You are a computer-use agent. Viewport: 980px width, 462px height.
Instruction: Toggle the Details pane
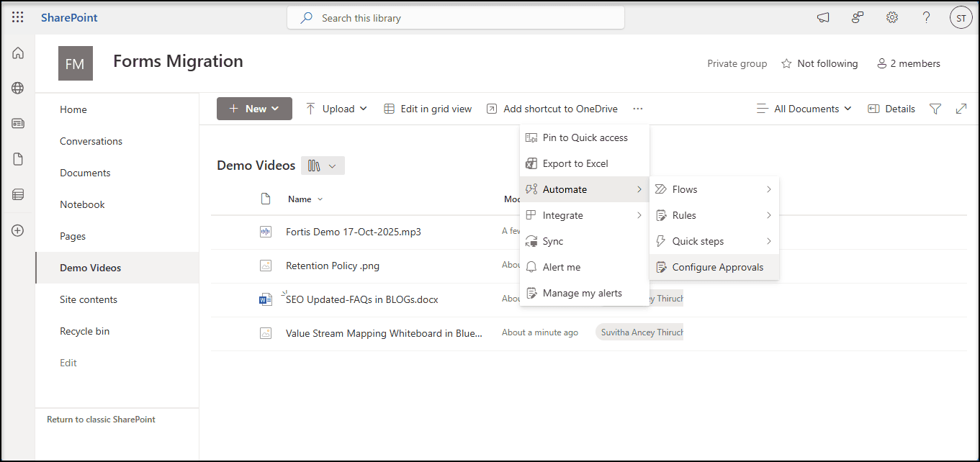(891, 108)
